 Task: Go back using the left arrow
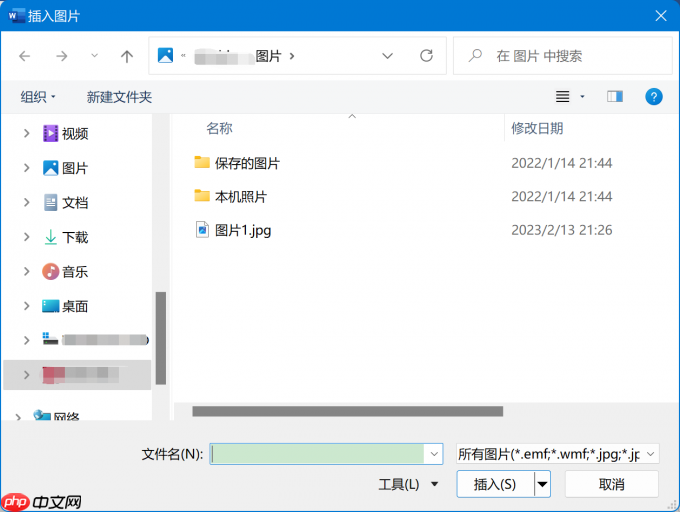25,56
